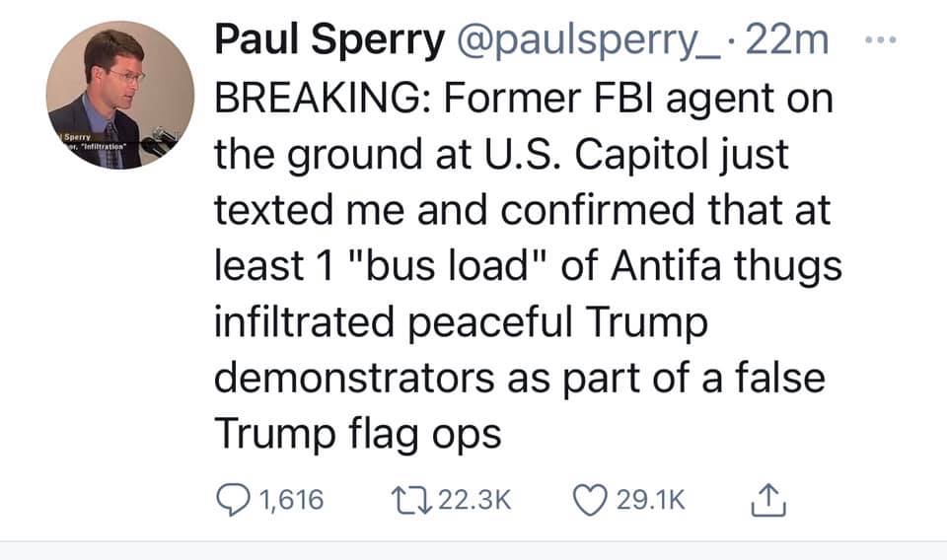Viewport: 947px width, 560px height.
Task: Click the word BREAKING in the tweet
Action: (x=322, y=102)
